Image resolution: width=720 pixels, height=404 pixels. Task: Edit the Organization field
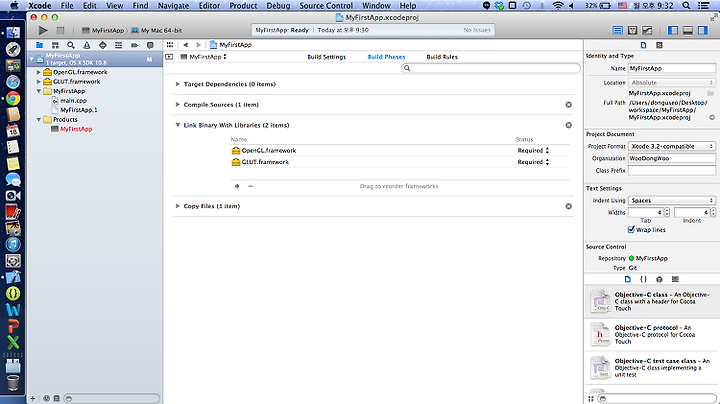(672, 158)
